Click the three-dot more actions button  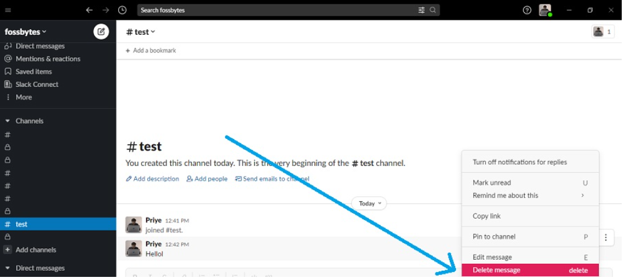click(606, 237)
